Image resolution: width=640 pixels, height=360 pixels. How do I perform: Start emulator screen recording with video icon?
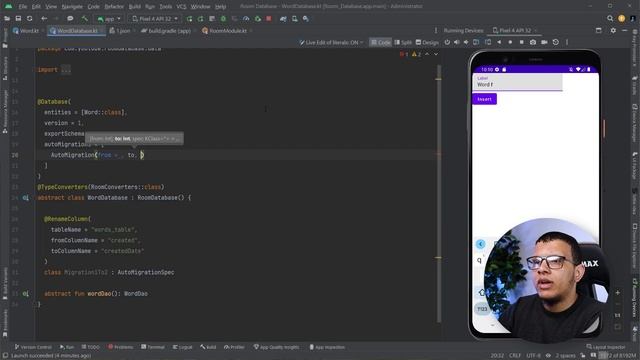pyautogui.click(x=544, y=42)
